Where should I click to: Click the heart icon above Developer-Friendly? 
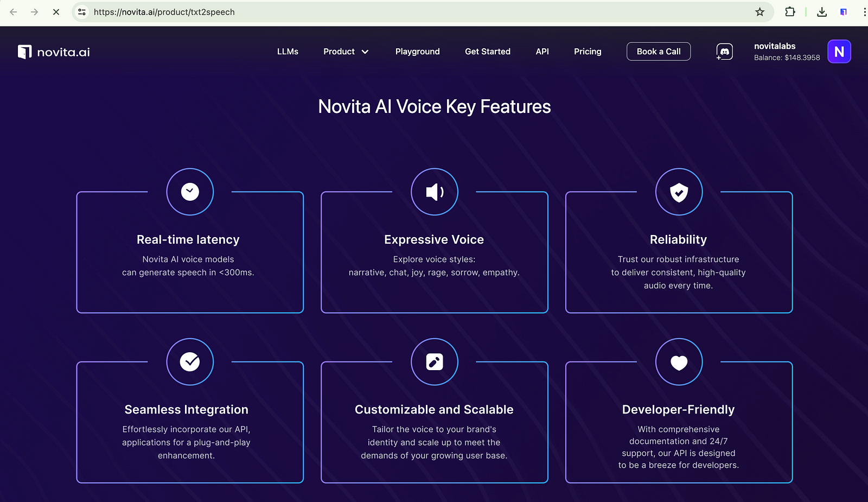tap(679, 361)
